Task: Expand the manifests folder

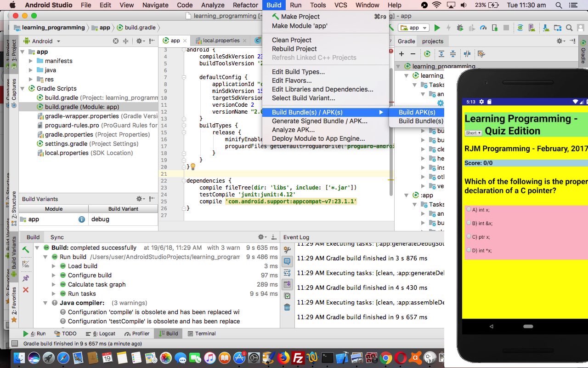Action: [x=31, y=61]
